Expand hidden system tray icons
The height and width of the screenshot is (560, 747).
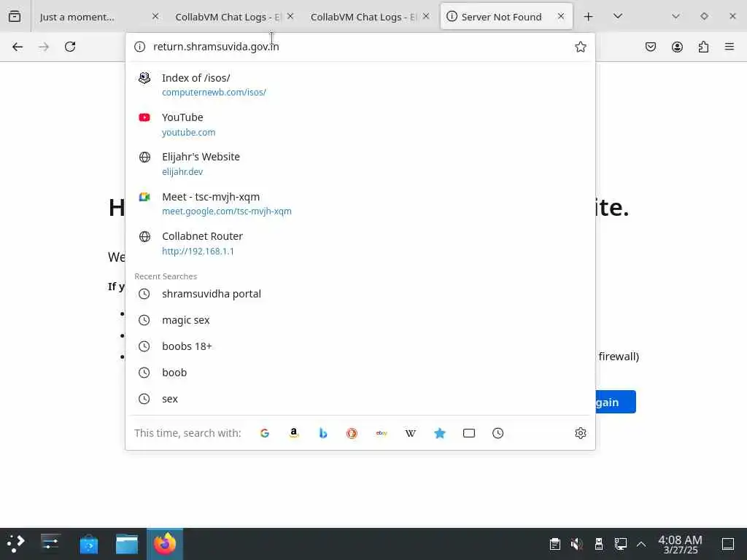coord(641,544)
